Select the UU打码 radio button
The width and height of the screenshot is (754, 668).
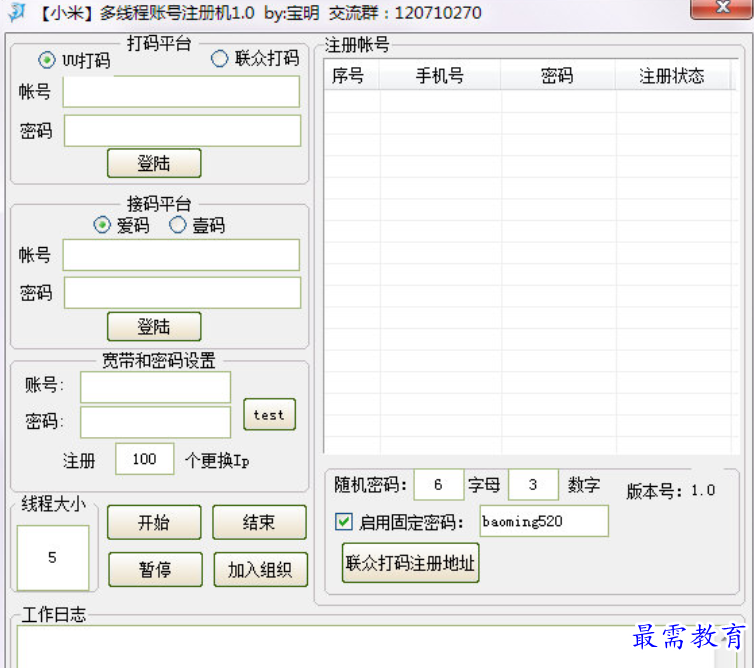[x=47, y=60]
